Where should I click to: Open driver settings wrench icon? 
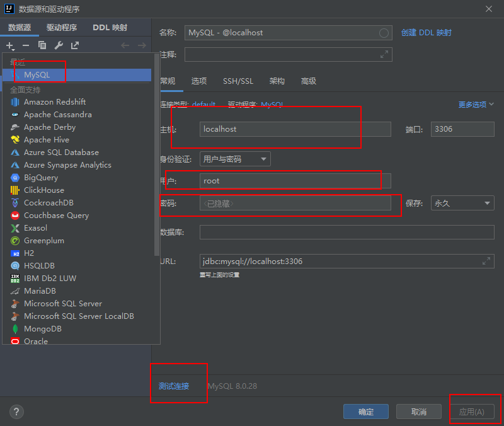pyautogui.click(x=59, y=45)
